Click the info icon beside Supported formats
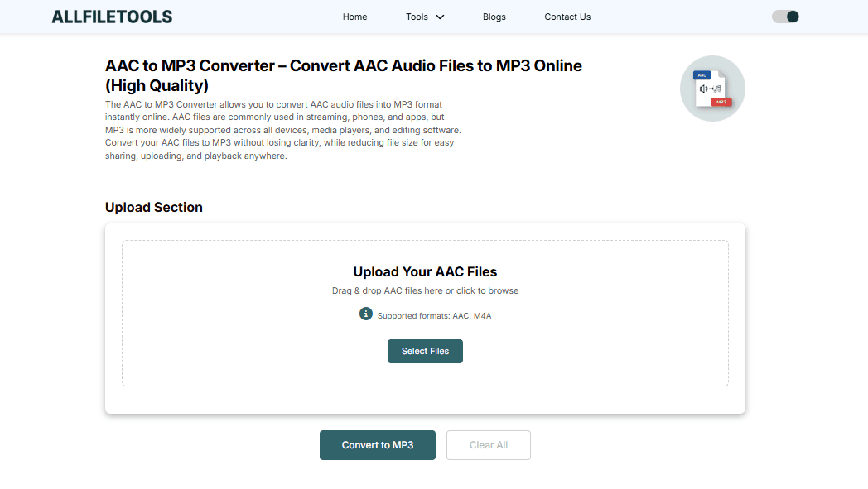This screenshot has width=868, height=489. (366, 314)
